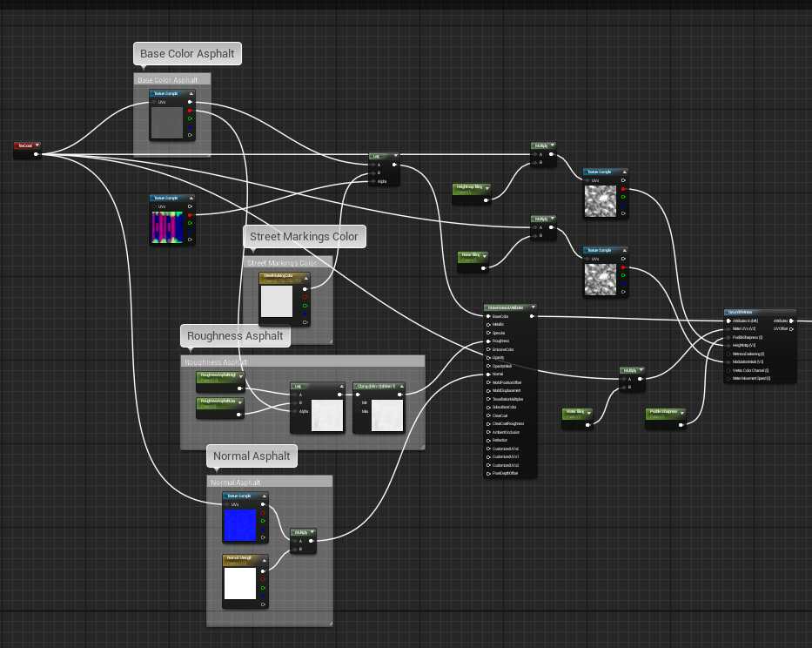Viewport: 812px width, 648px height.
Task: Click PixelDepthOffset input pin on MakeMaterialAttributes
Action: pyautogui.click(x=488, y=473)
